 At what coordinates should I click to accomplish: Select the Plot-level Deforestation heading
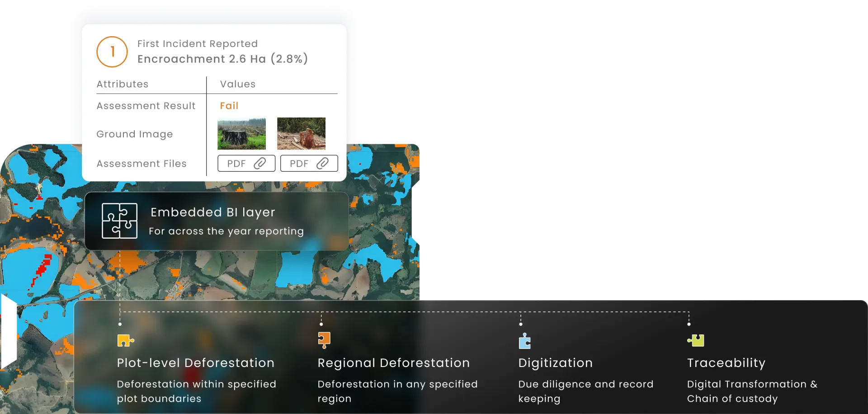(x=196, y=363)
